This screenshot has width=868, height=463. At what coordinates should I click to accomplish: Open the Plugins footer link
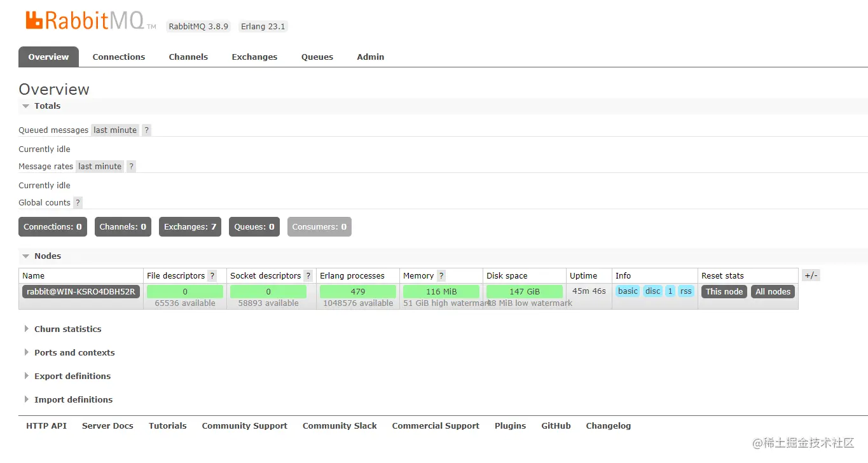click(x=510, y=426)
